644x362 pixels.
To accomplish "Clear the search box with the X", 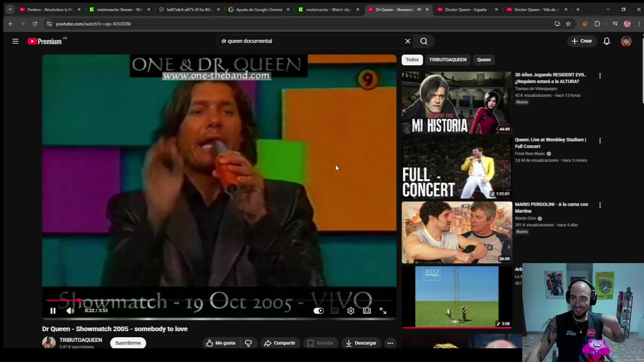I will [408, 41].
